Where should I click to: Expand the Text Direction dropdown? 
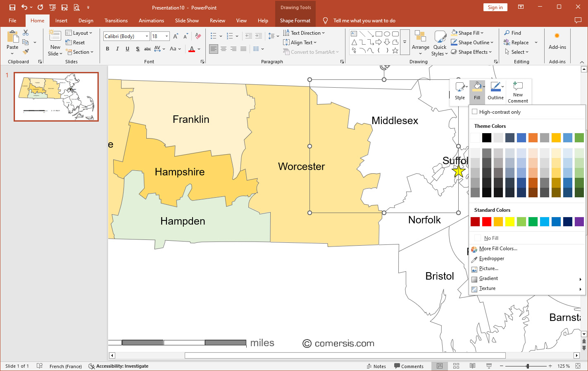coord(304,33)
